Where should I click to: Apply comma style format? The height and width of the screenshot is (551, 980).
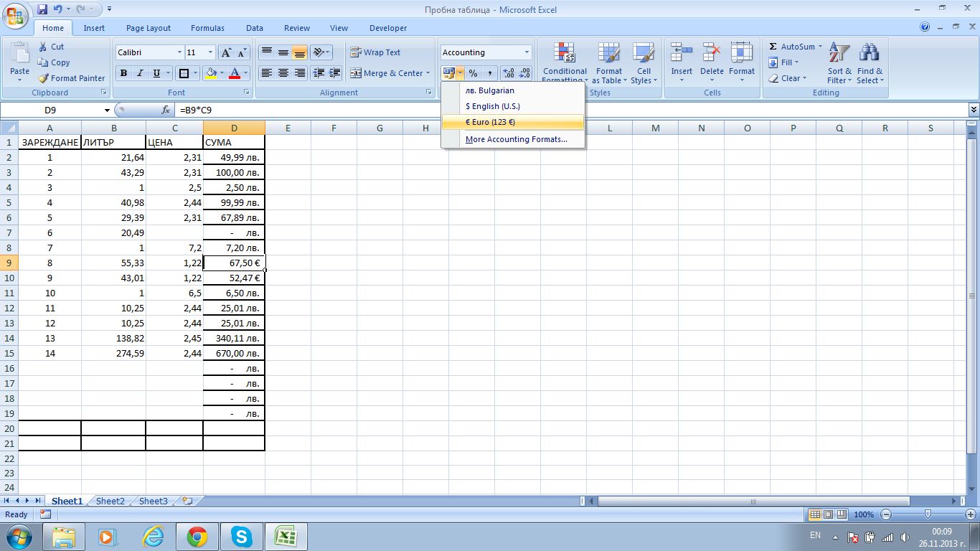[x=489, y=73]
